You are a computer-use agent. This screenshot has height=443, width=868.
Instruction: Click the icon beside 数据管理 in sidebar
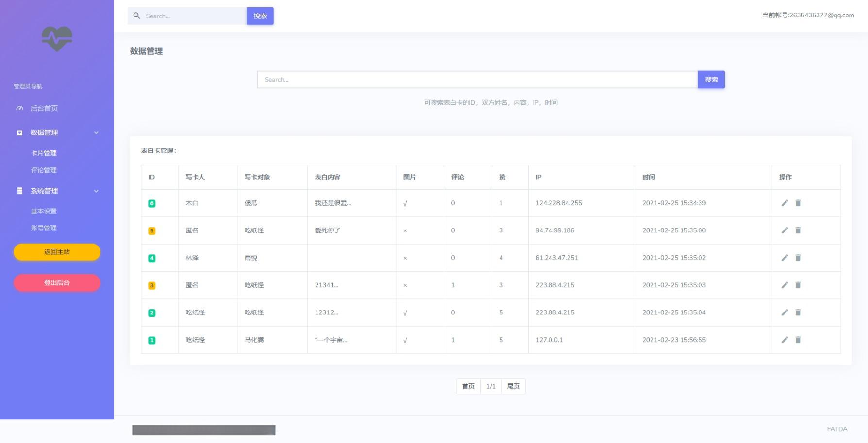tap(19, 132)
